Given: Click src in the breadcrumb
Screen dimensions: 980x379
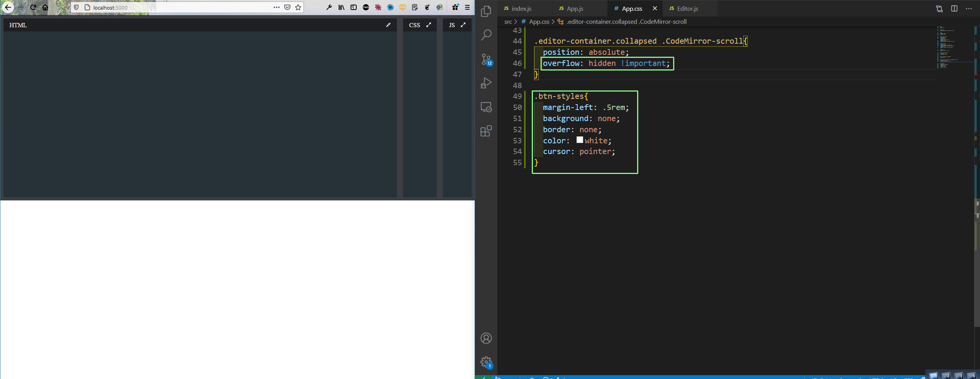Looking at the screenshot, I should pos(508,22).
